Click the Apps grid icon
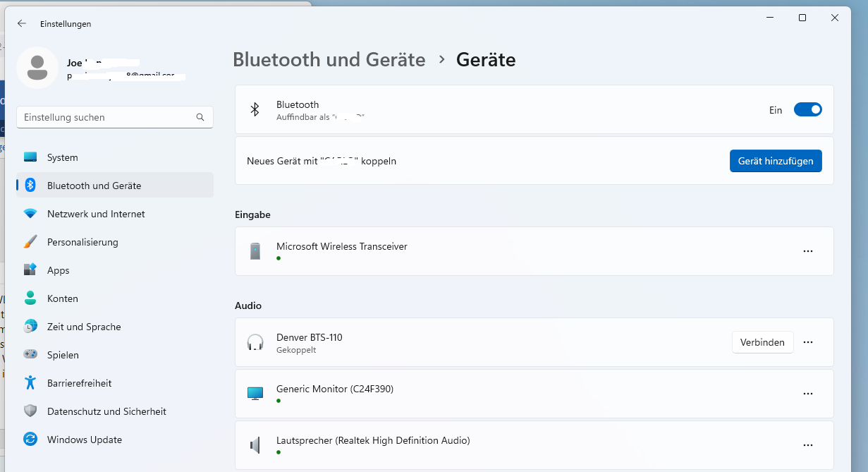The height and width of the screenshot is (472, 868). [30, 270]
